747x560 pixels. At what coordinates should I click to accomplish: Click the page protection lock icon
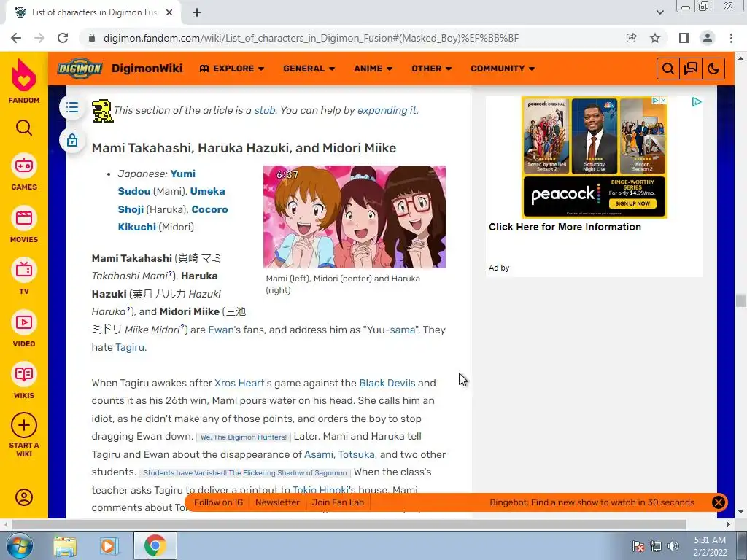72,141
